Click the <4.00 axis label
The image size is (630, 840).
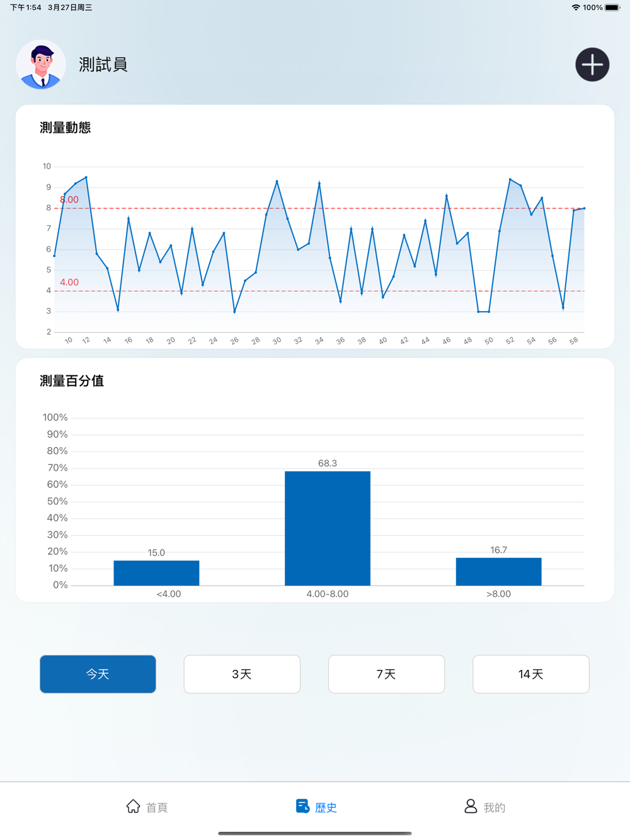(169, 594)
